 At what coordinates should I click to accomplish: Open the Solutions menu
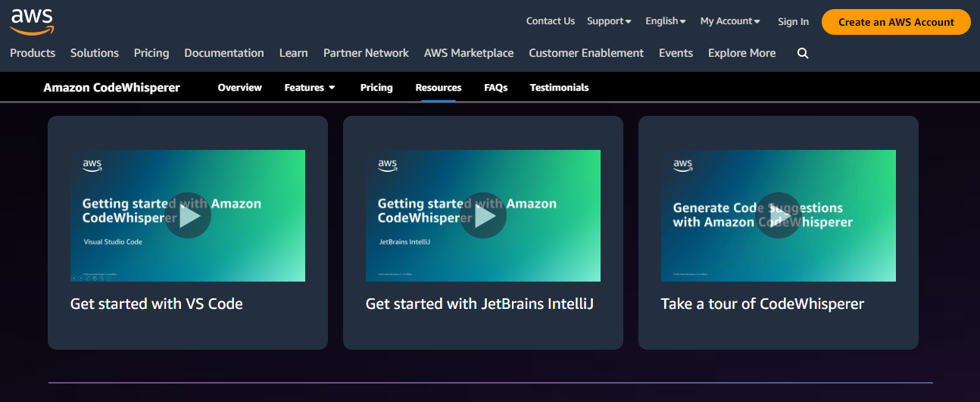pos(95,53)
